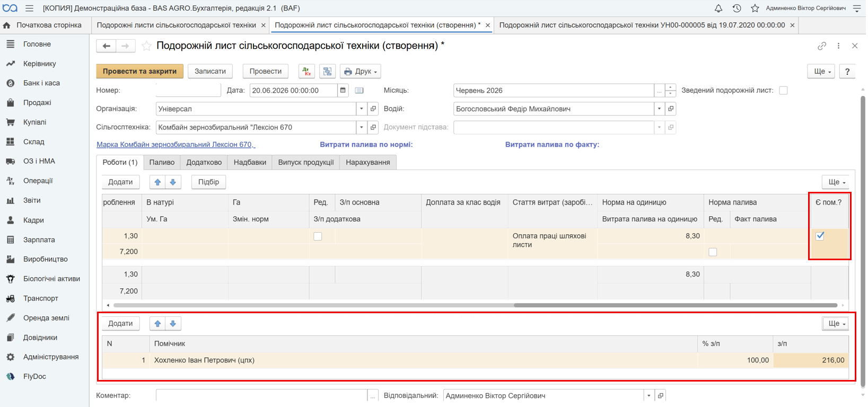This screenshot has width=868, height=407.
Task: Click Провести та закрити button
Action: coord(140,71)
